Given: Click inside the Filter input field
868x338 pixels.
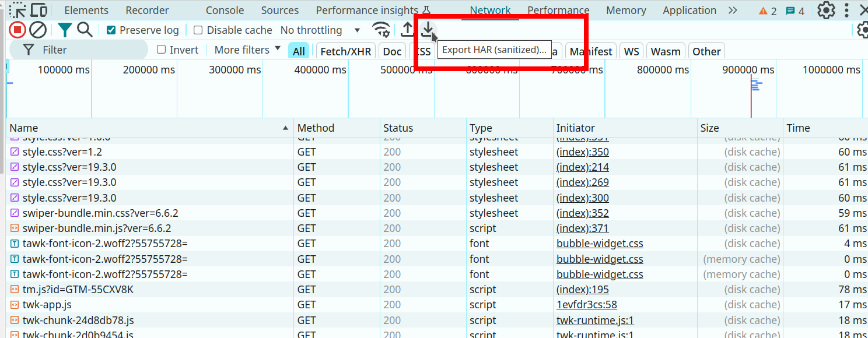Looking at the screenshot, I should point(82,50).
